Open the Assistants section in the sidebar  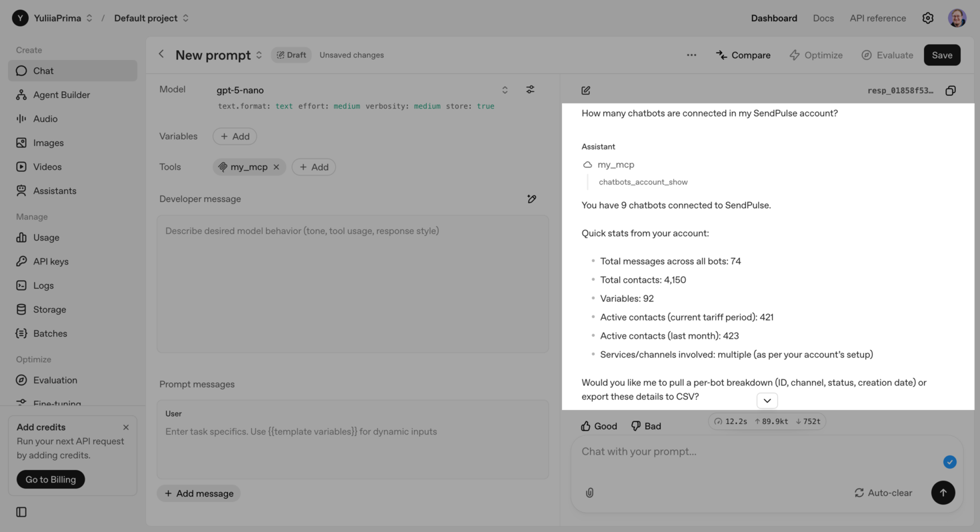[x=53, y=190]
